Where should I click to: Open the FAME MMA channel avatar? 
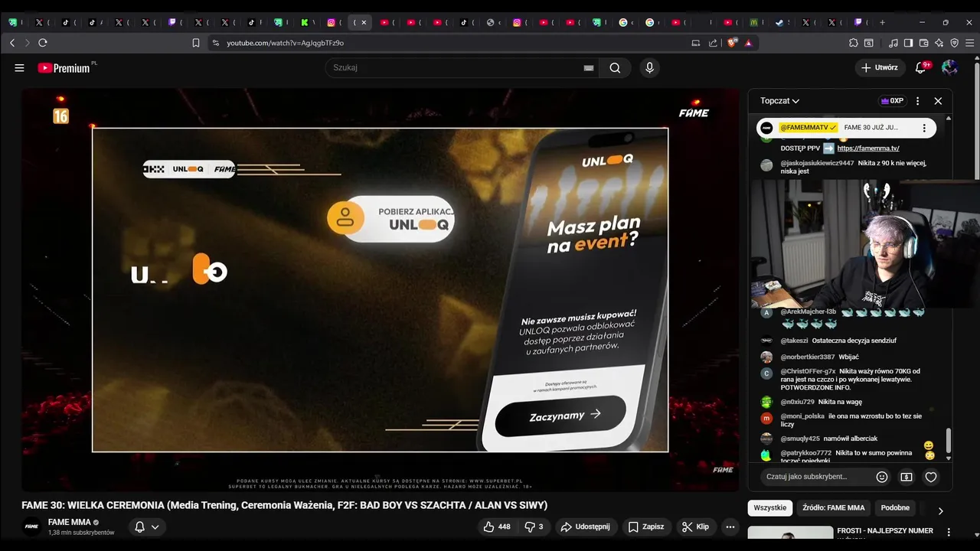[x=31, y=527]
